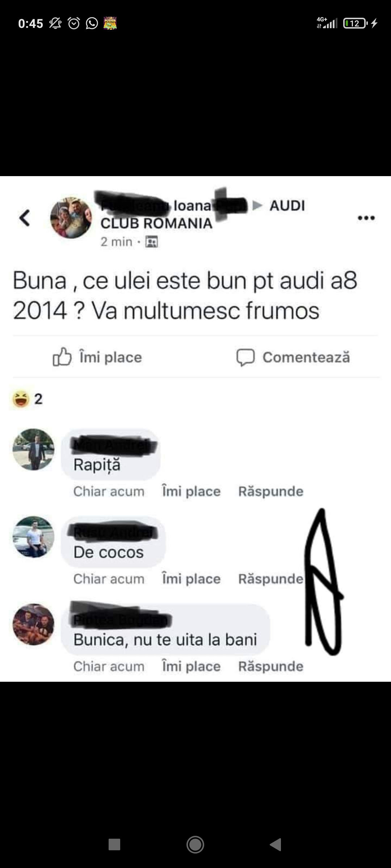Tap the post author's profile picture
Viewport: 391px width, 868px height.
click(71, 218)
